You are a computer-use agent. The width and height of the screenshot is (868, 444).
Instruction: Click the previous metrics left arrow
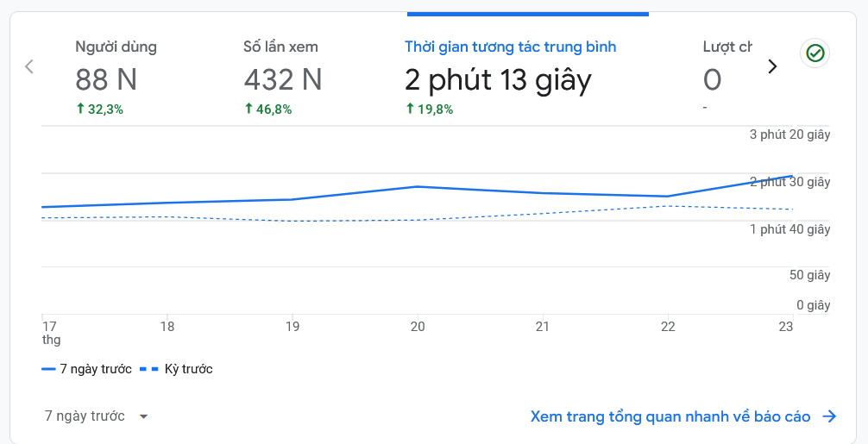[29, 66]
